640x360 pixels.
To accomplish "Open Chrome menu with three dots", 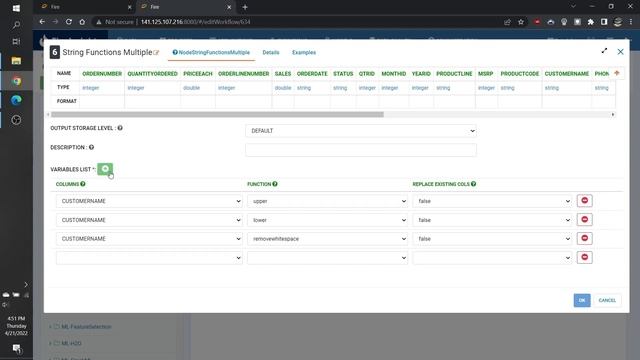I will [x=631, y=22].
